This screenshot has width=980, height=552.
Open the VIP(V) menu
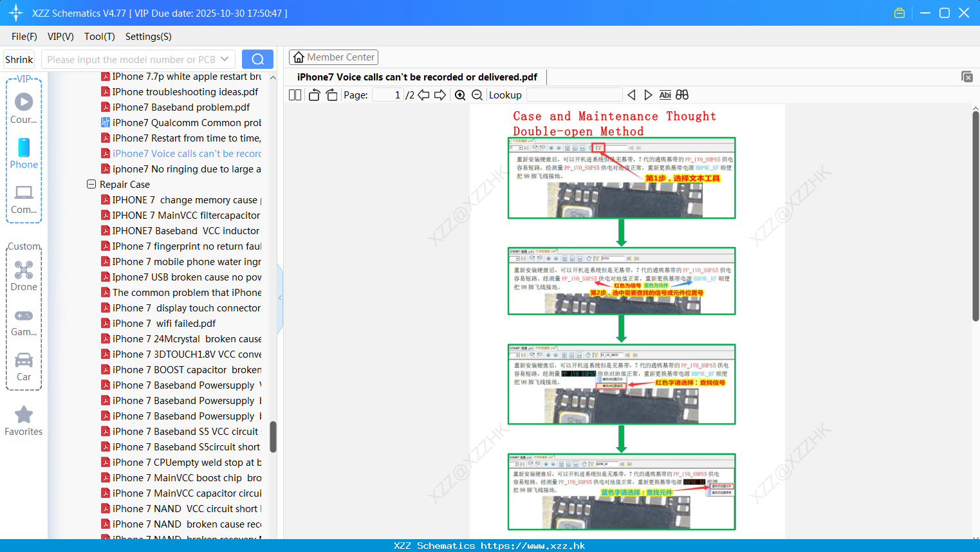(60, 37)
